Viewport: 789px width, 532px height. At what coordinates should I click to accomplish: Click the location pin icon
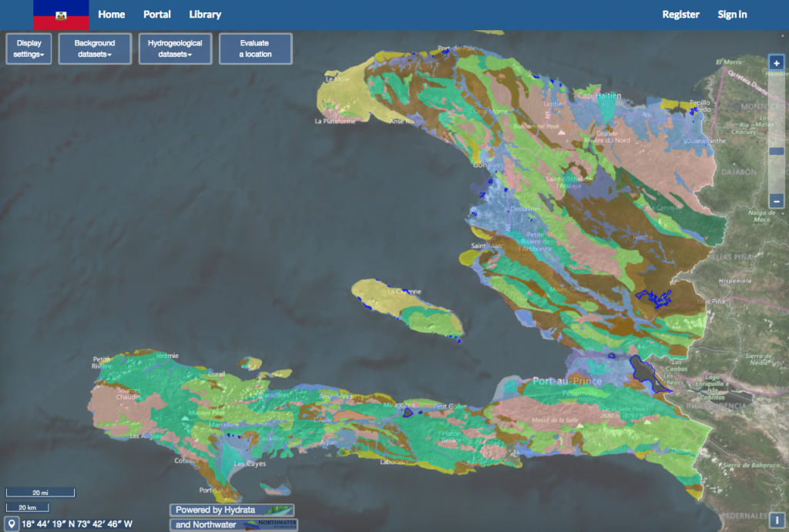[12, 524]
